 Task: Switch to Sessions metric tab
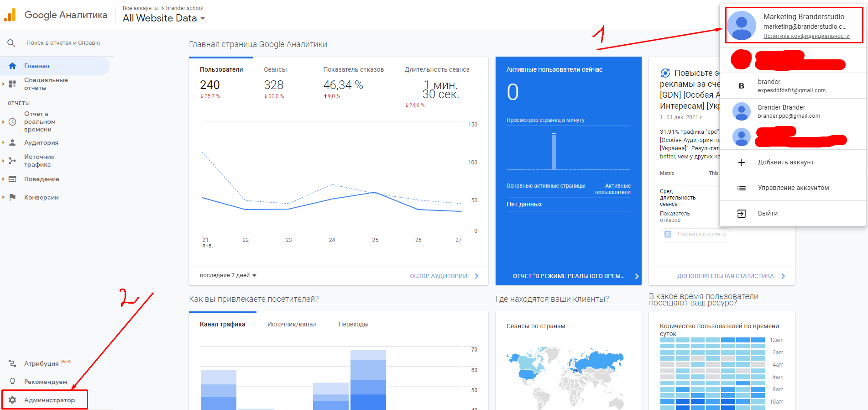coord(275,70)
